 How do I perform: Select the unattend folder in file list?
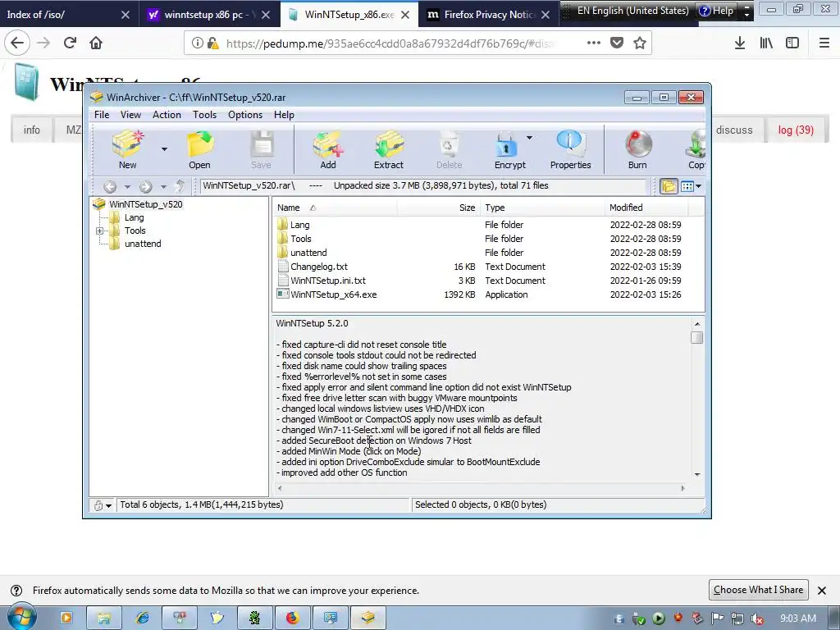pos(308,253)
